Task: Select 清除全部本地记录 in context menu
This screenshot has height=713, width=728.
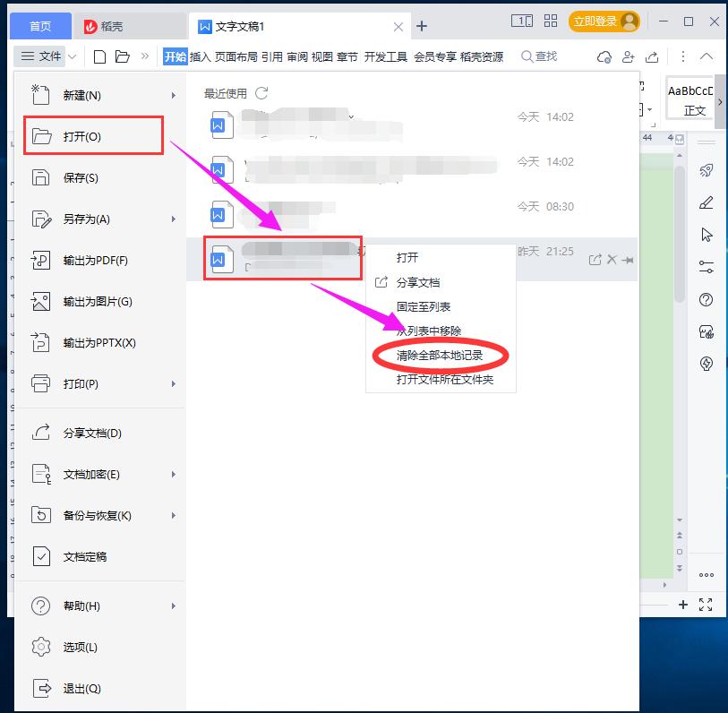Action: pos(440,356)
